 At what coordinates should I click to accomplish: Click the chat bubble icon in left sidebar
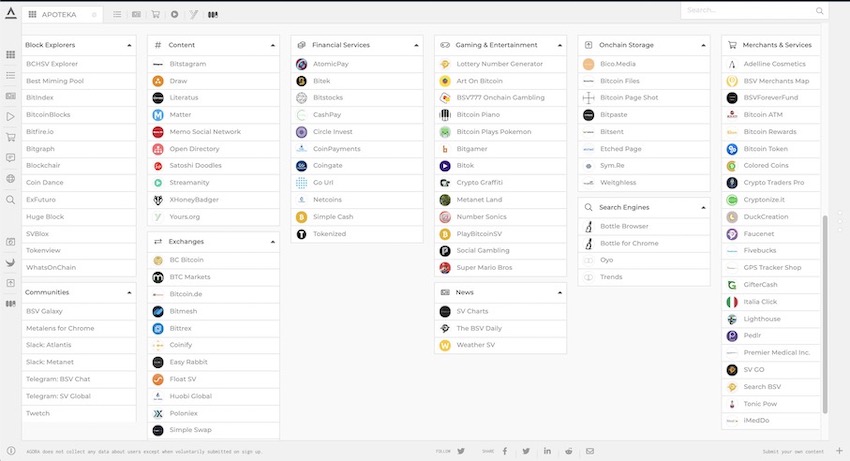point(11,158)
